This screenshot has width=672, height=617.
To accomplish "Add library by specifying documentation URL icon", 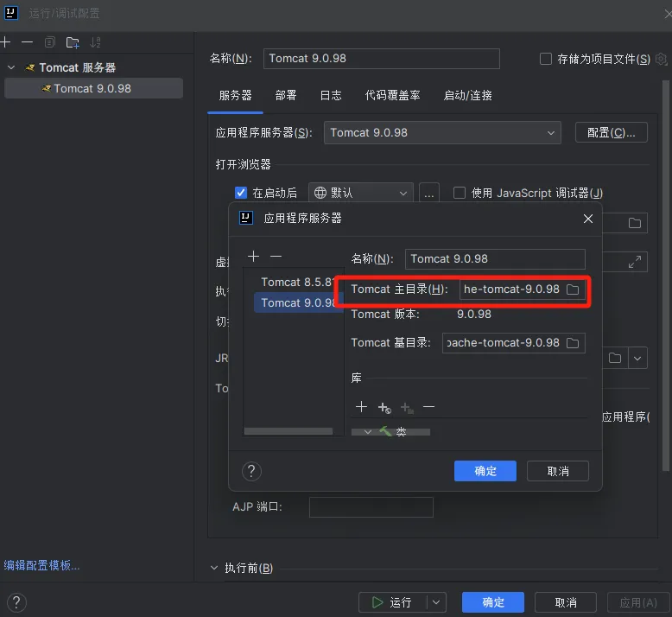I will (x=384, y=407).
